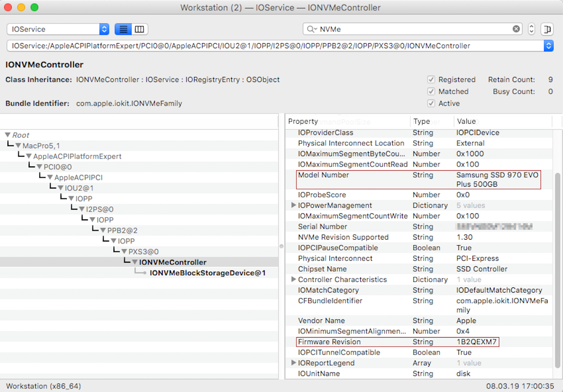Viewport: 563px width, 392px height.
Task: Click the PCI-Express value cell
Action: pos(478,258)
